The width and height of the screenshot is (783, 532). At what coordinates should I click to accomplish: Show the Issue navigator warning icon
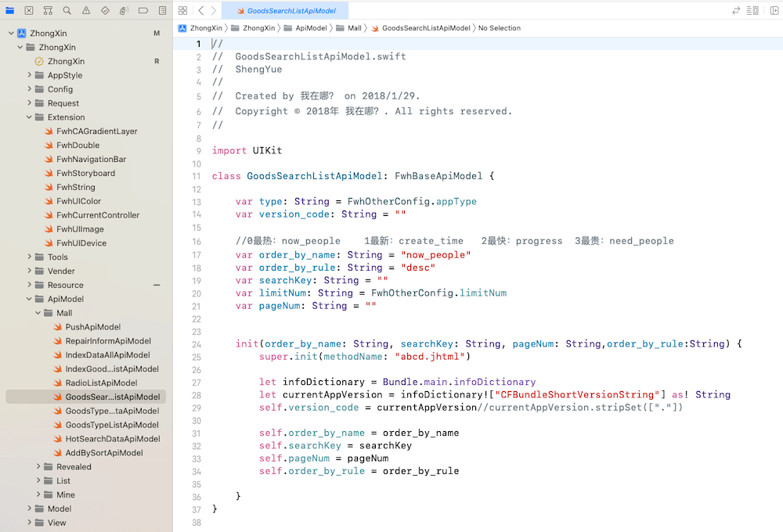tap(86, 10)
